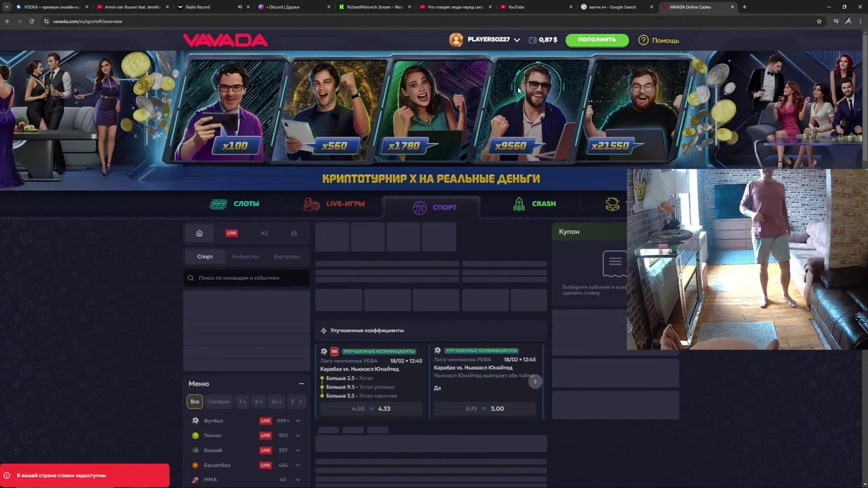Click the lightning icon beside Улучшенные коэффициенты
Screen dimensions: 868x488
[x=323, y=331]
